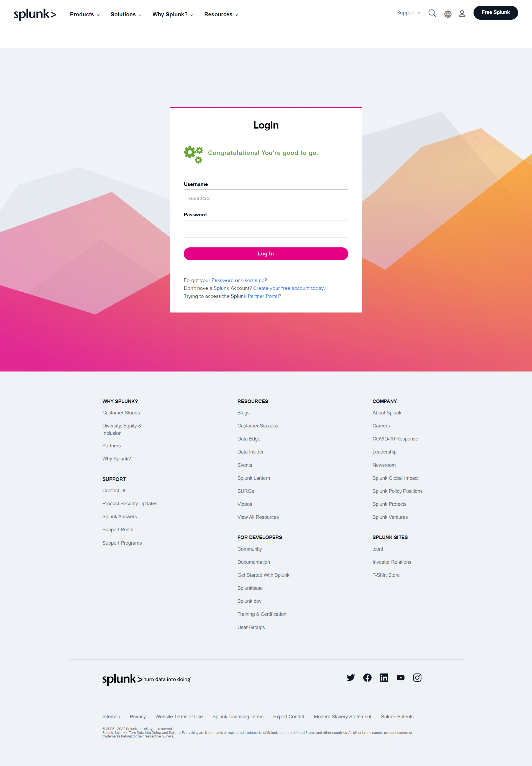The image size is (532, 766).
Task: Open the Events footer link
Action: [x=245, y=465]
